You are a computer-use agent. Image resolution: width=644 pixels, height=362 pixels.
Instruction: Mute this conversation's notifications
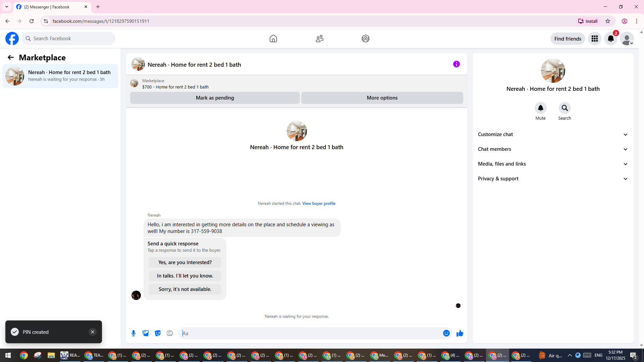[540, 108]
